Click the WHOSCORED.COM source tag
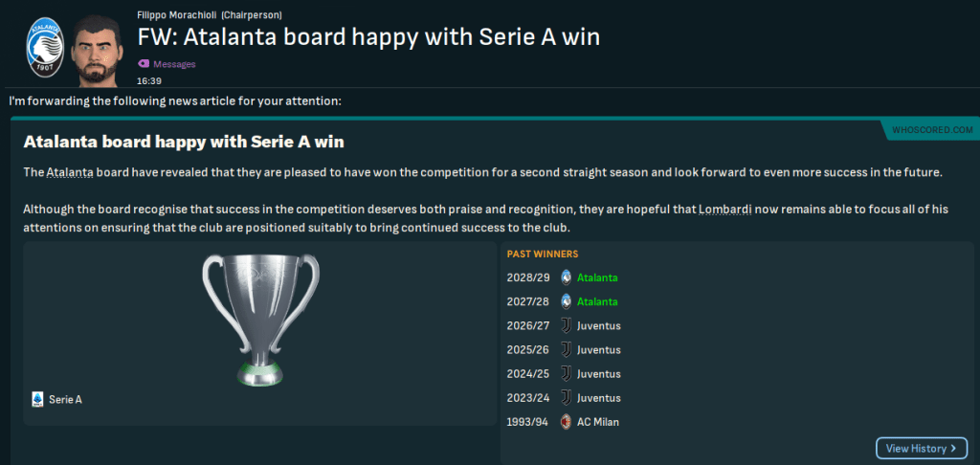 [930, 129]
